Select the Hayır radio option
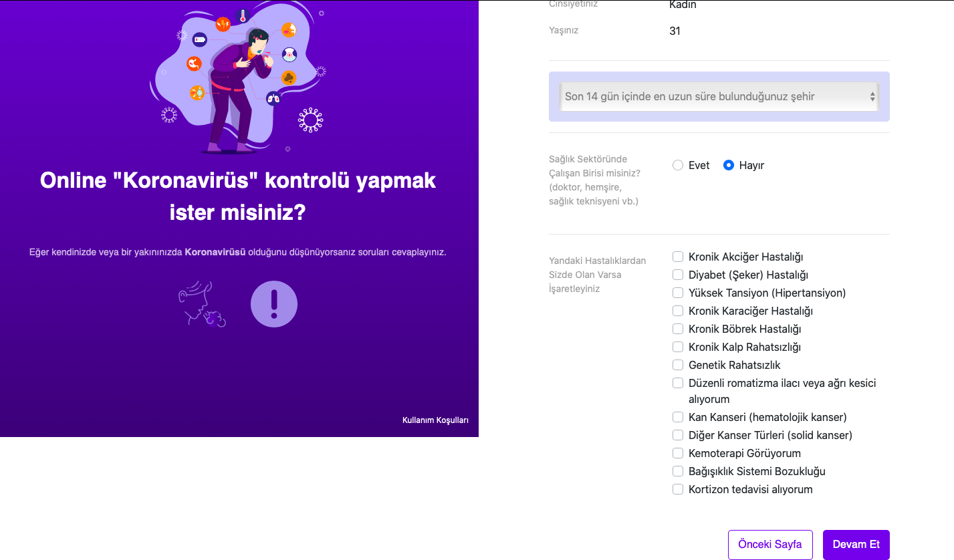This screenshot has width=954, height=560. 729,165
